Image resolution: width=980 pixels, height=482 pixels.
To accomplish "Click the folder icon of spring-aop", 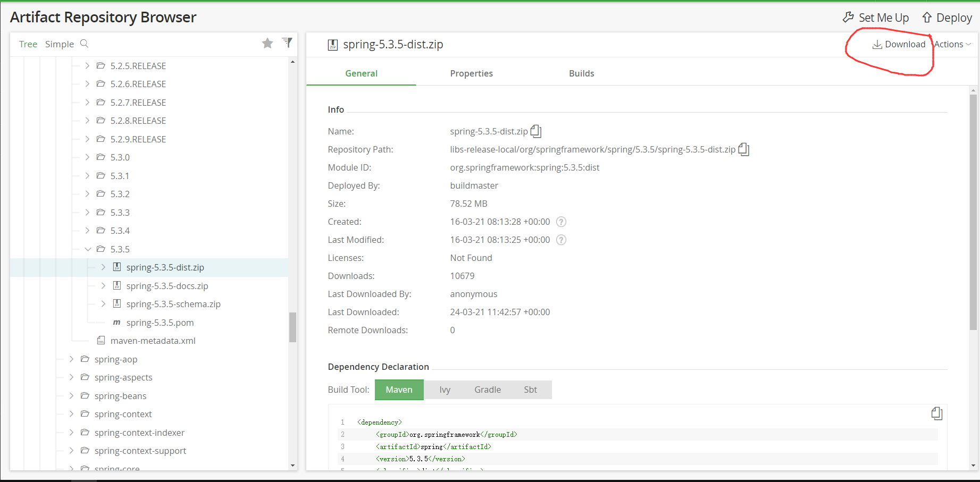I will point(85,359).
